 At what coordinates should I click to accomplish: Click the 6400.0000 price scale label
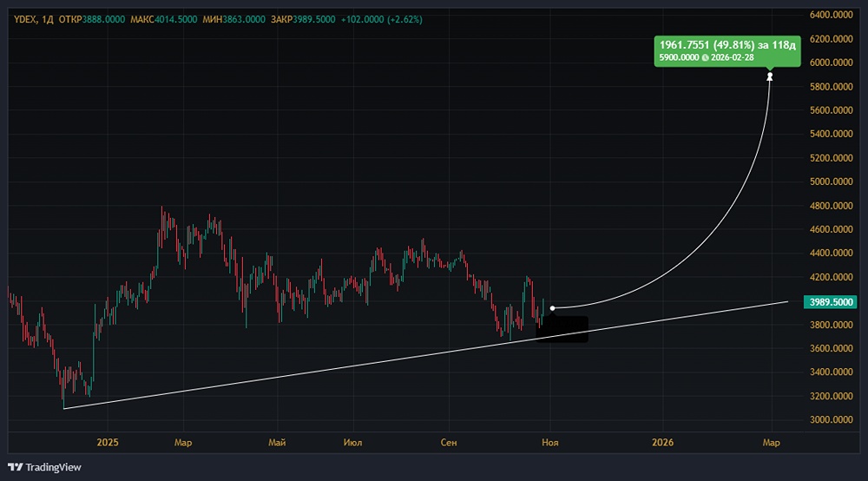832,15
